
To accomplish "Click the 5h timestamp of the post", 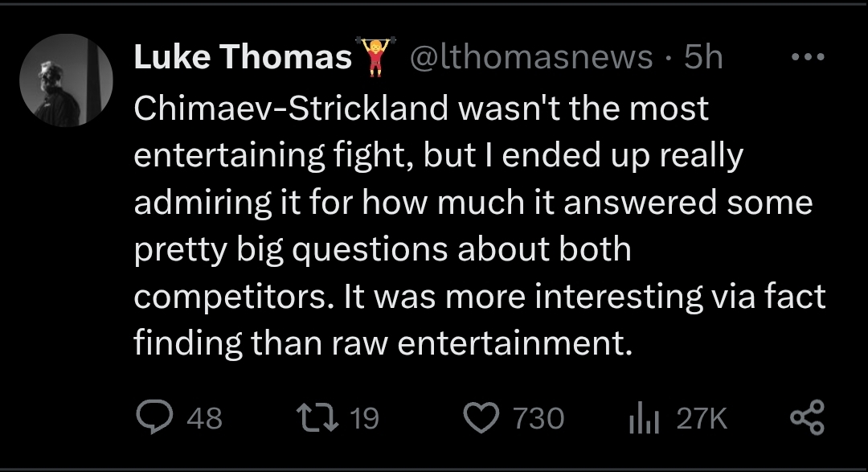I will 703,57.
